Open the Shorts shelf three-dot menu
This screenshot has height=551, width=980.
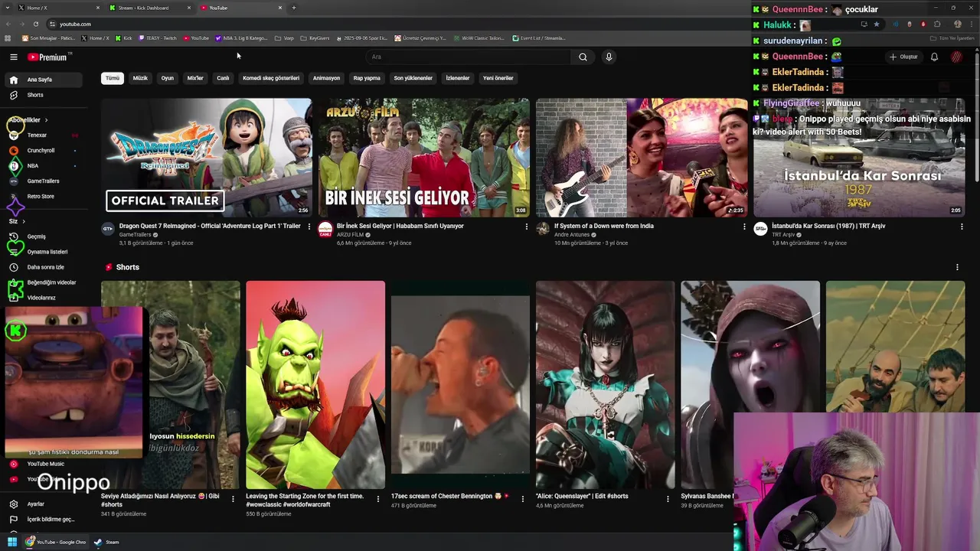pos(957,267)
